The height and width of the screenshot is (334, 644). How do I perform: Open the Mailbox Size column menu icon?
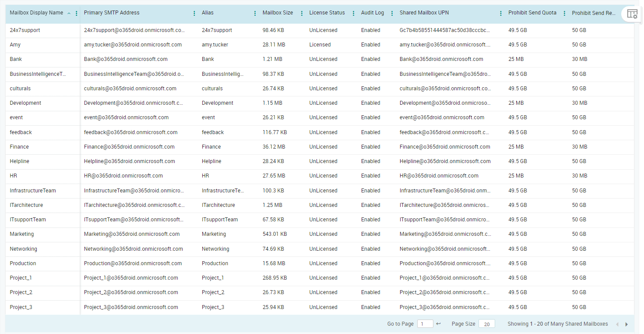(302, 13)
